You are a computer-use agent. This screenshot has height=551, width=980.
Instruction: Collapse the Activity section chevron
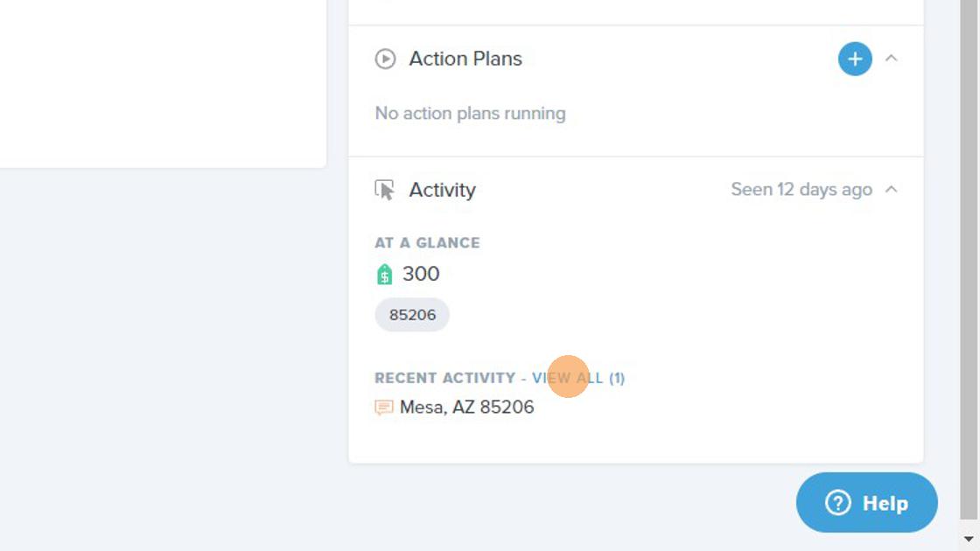[x=892, y=189]
